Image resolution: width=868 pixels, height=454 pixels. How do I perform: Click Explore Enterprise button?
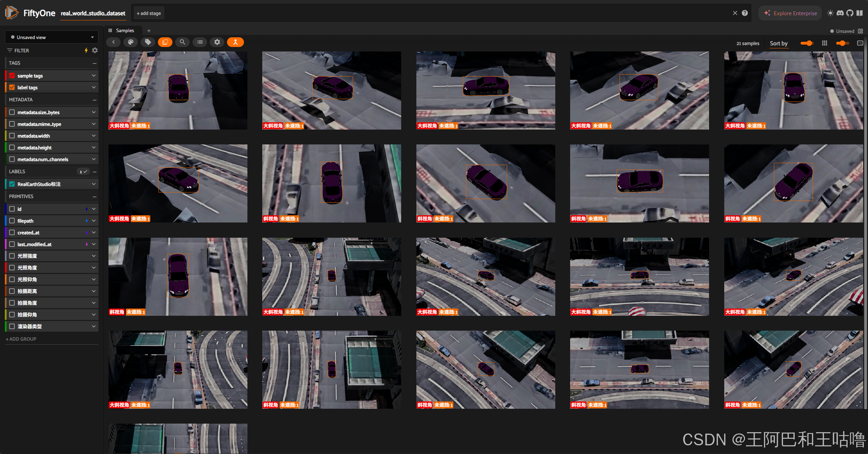790,13
